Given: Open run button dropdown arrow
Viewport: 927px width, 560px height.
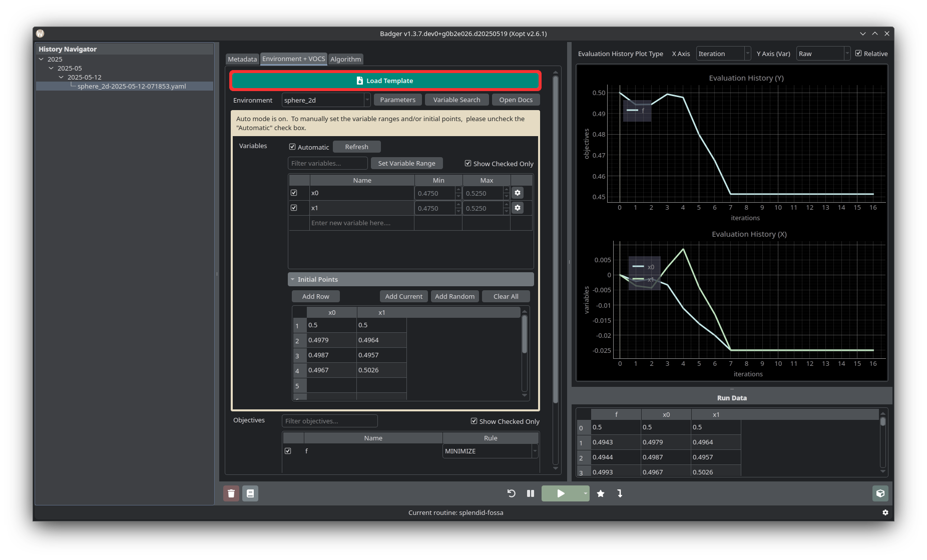Looking at the screenshot, I should pyautogui.click(x=585, y=493).
